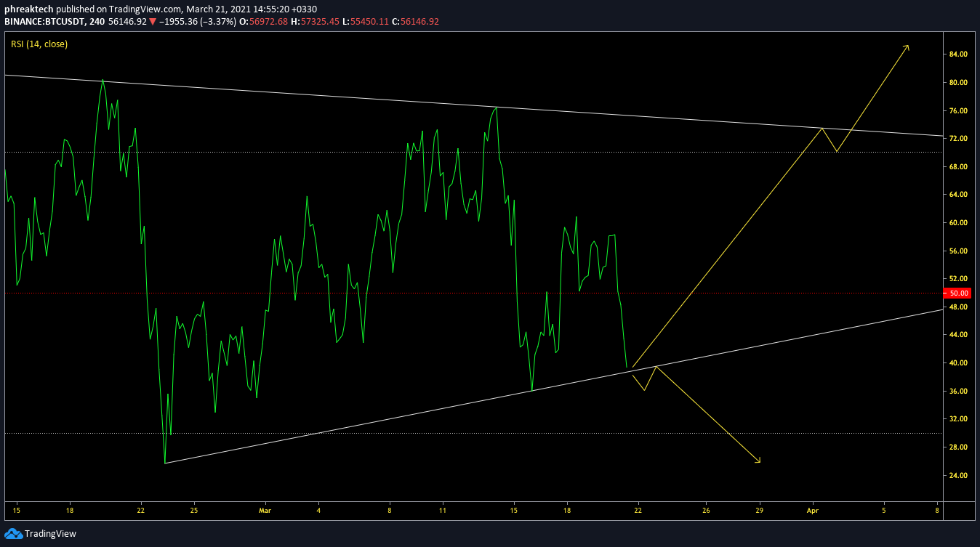This screenshot has width=980, height=547.
Task: Click the last price 56146.92 beside symbol
Action: [x=127, y=22]
